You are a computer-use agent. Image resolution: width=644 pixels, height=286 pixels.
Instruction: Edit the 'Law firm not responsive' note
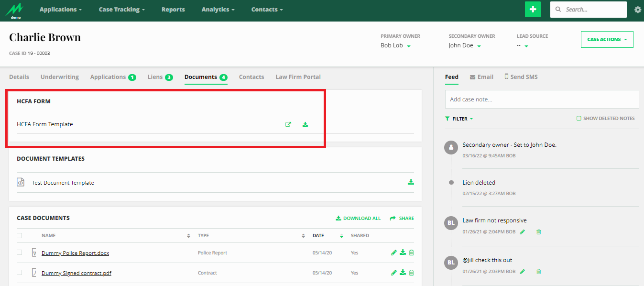pos(523,231)
